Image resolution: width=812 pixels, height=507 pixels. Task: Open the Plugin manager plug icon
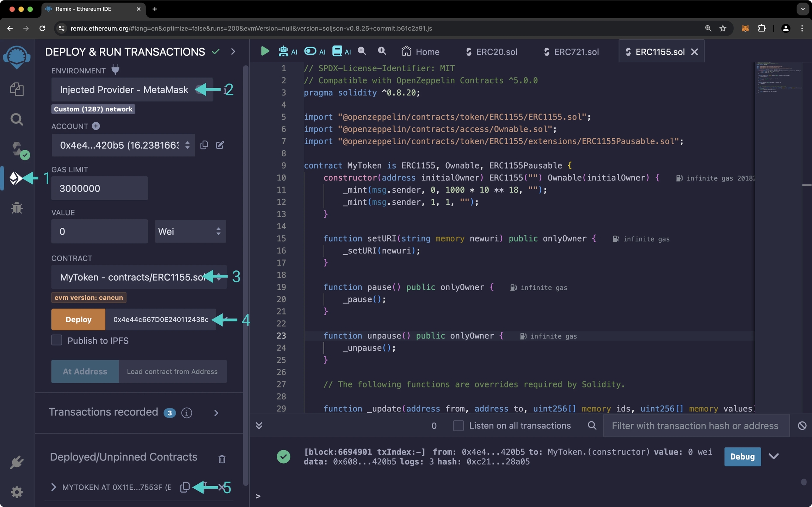[17, 462]
